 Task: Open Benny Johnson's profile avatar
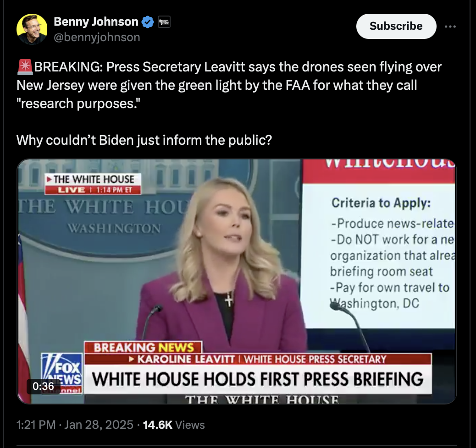pos(32,29)
